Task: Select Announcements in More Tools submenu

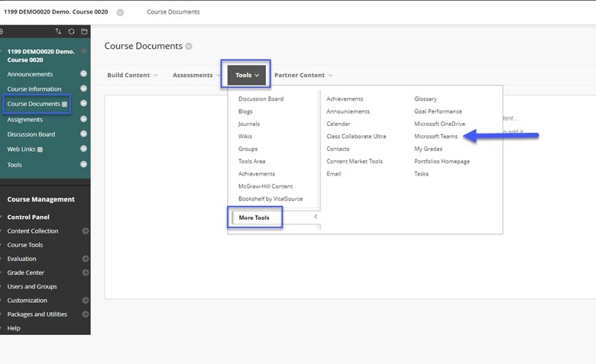Action: tap(348, 111)
